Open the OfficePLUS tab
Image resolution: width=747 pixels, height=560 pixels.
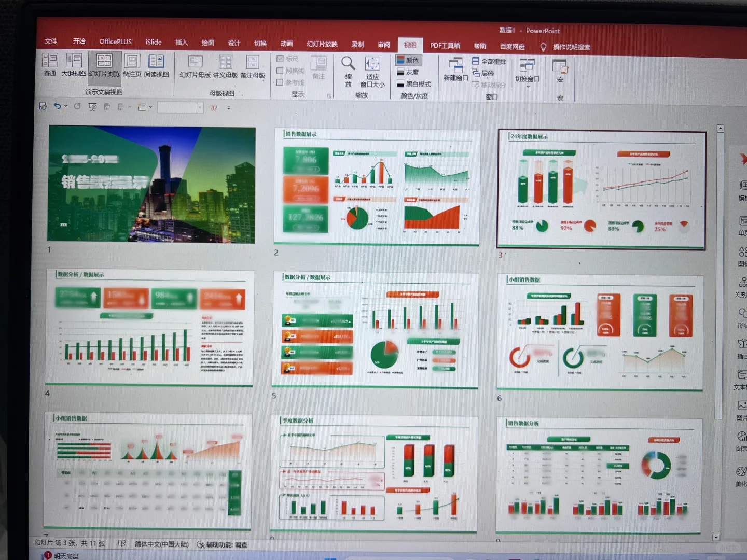point(115,41)
